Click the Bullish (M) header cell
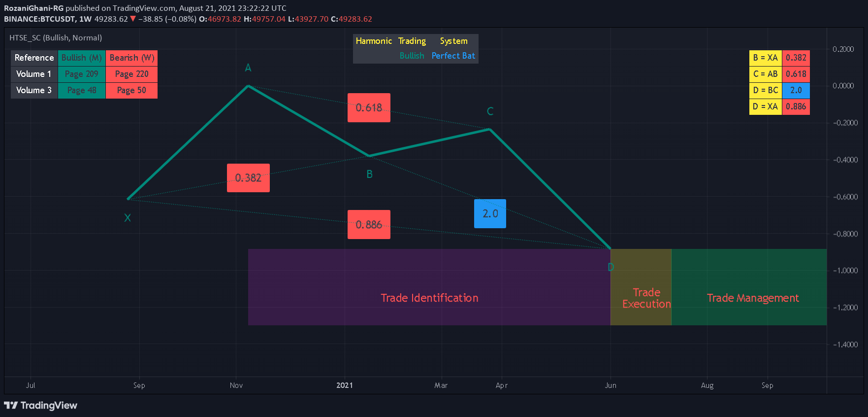Image resolution: width=868 pixels, height=417 pixels. pyautogui.click(x=82, y=58)
